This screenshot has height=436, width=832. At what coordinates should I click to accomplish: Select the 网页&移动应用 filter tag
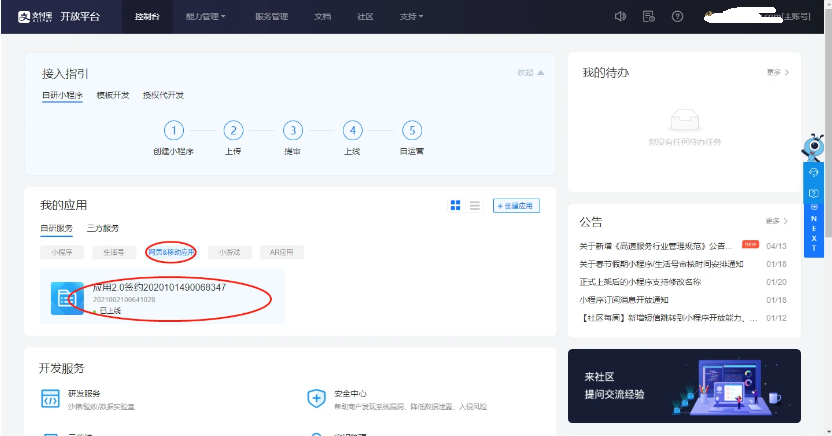[172, 252]
